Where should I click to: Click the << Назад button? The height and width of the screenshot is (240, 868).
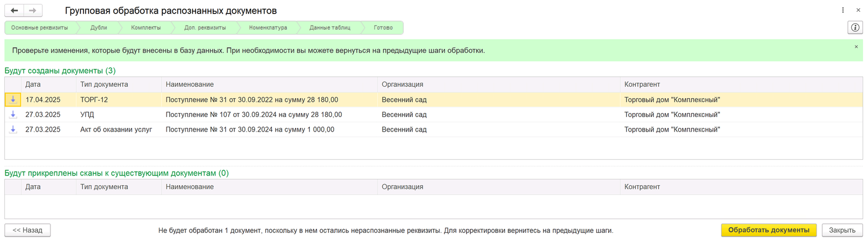point(28,230)
